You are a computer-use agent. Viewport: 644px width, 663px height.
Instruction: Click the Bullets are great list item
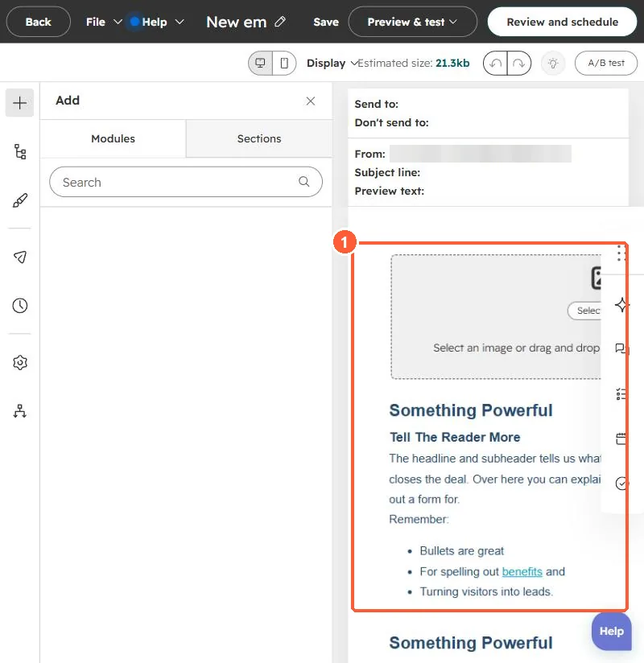click(461, 551)
